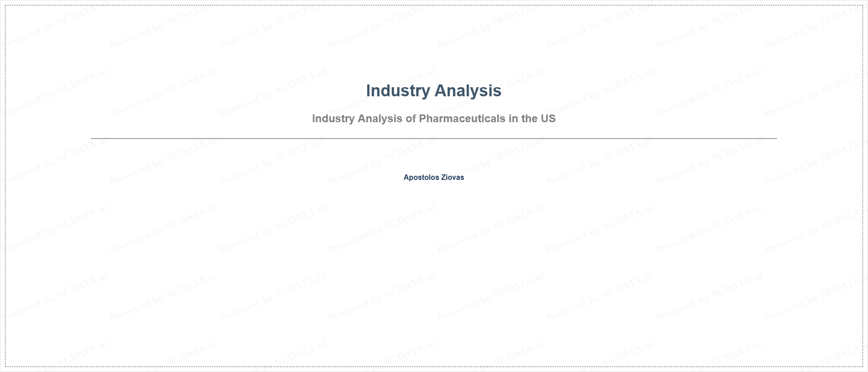Screen dimensions: 868x372
Task: Click the horizontal divider line below the subtitle
Action: click(434, 138)
